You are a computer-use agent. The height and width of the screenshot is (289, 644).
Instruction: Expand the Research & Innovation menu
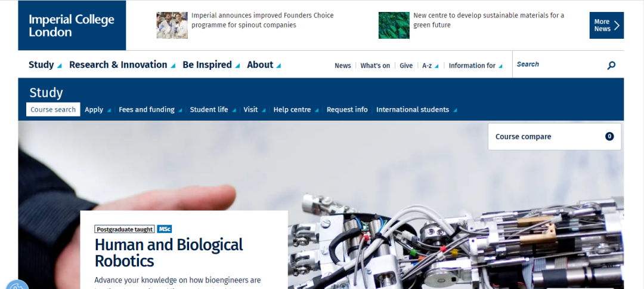(122, 64)
